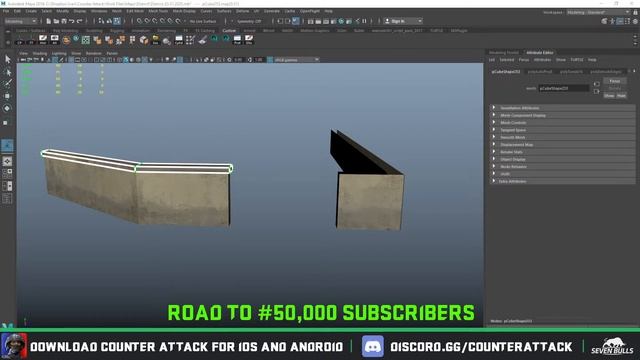Toggle the Attribute Editor sidebar icon
Viewport: 640px width, 360px height.
pos(620,21)
